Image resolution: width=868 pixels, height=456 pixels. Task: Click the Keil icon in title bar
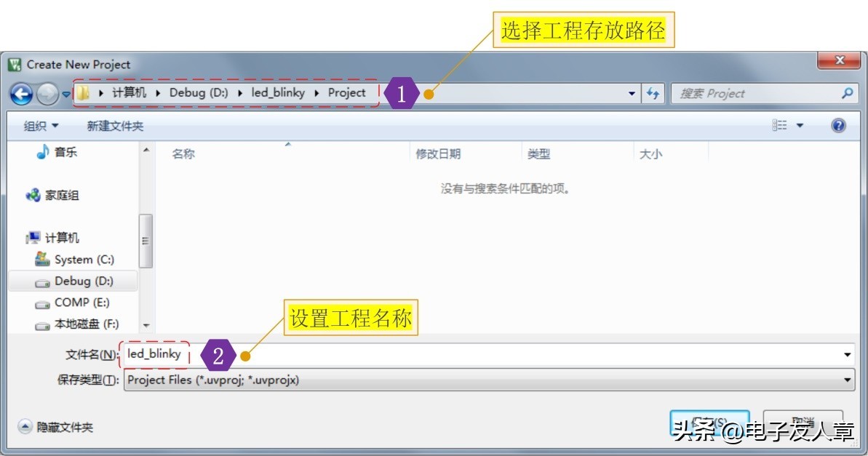point(15,65)
